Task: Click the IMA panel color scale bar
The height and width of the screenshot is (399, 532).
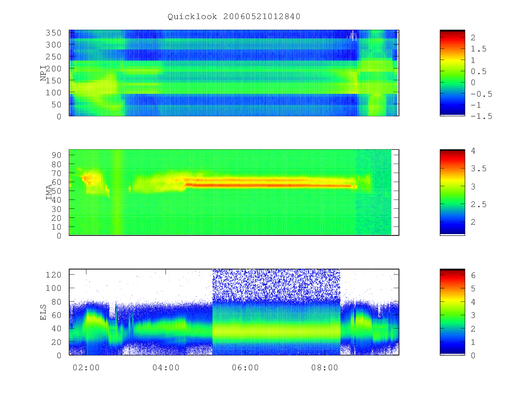Action: pyautogui.click(x=452, y=192)
